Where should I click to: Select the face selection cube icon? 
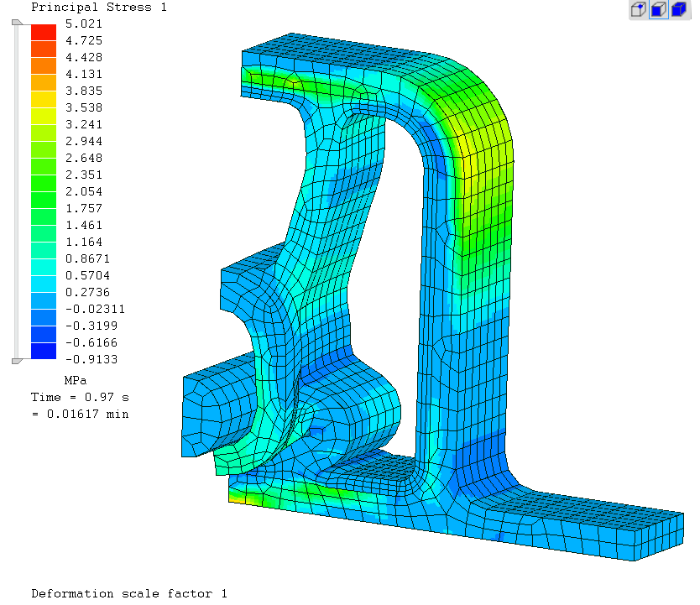(x=659, y=9)
